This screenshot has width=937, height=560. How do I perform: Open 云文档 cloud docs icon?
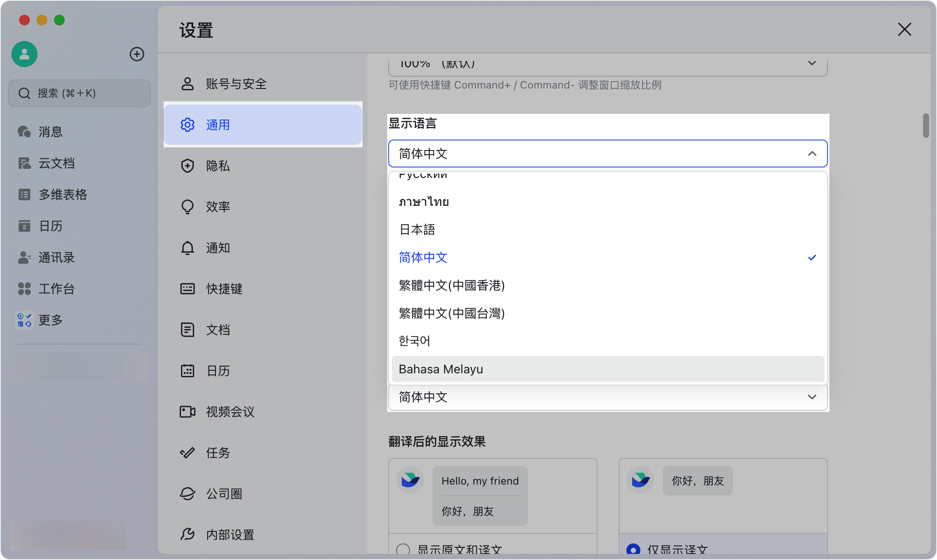click(x=24, y=163)
